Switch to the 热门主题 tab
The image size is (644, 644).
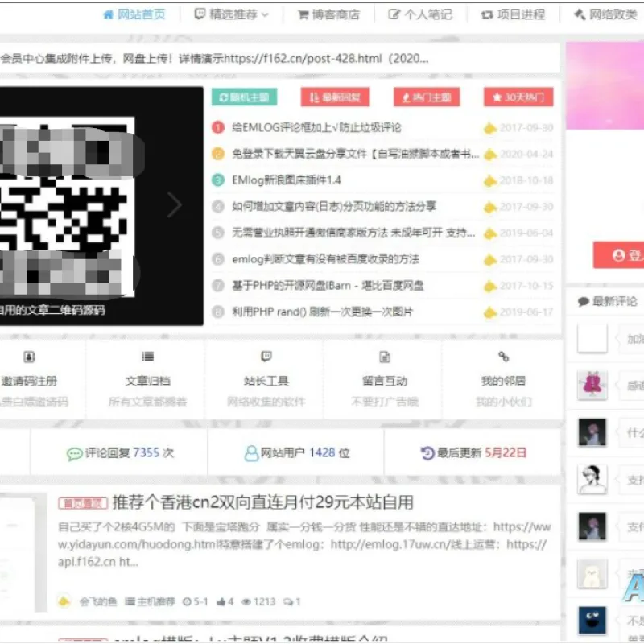(427, 97)
